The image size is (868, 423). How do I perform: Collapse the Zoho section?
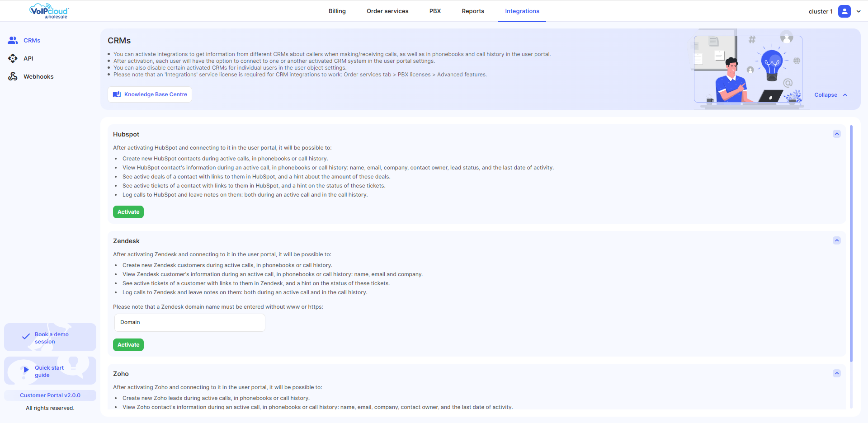pyautogui.click(x=837, y=373)
